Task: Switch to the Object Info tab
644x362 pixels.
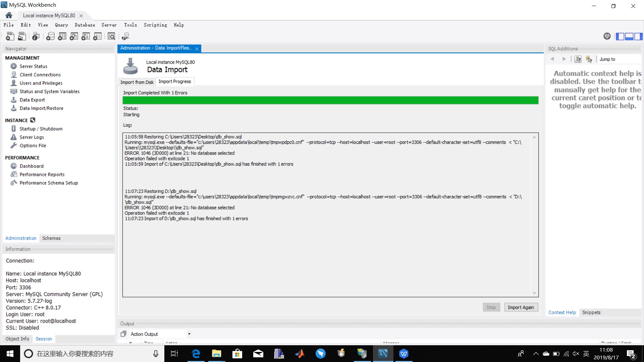Action: click(x=17, y=339)
